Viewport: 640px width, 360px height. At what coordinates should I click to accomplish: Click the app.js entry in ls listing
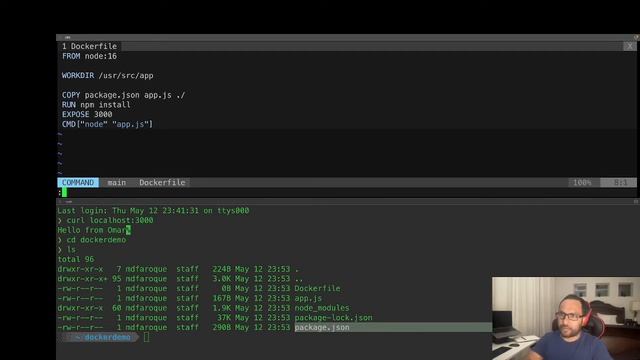point(308,298)
